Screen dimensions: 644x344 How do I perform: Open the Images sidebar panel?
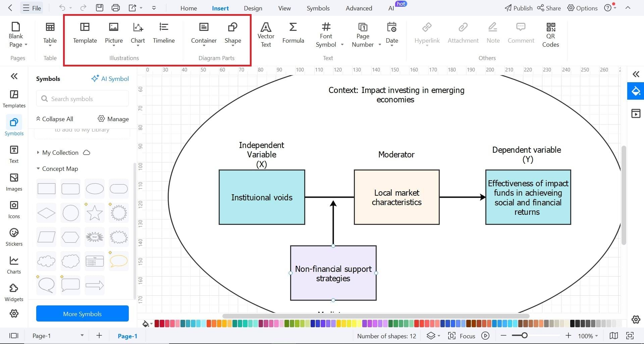14,182
